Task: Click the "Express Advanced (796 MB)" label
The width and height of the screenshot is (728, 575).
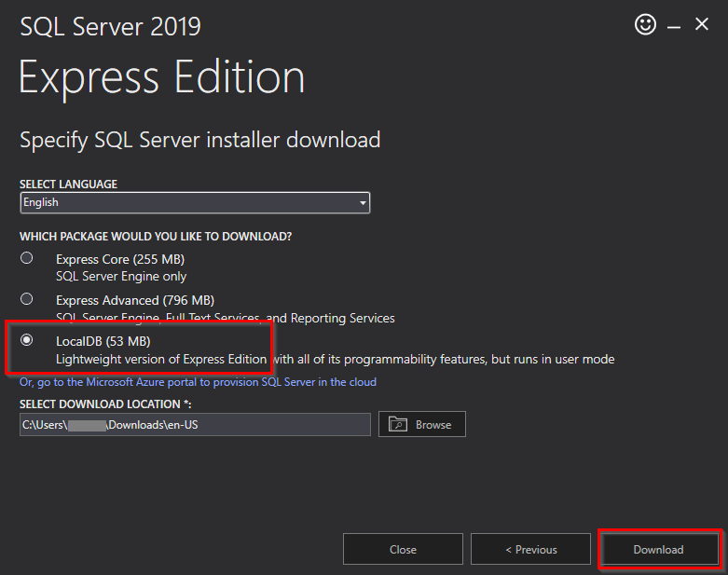Action: pos(135,300)
